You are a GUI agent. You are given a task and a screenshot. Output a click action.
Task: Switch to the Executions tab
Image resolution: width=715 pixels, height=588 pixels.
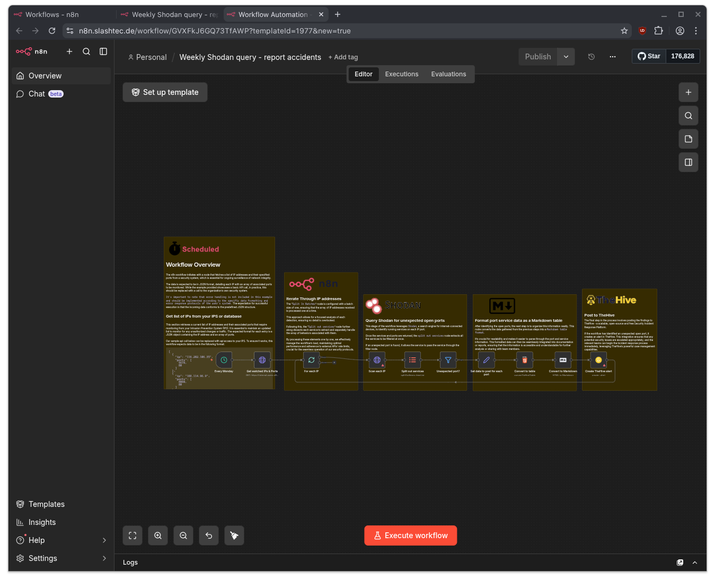click(401, 74)
